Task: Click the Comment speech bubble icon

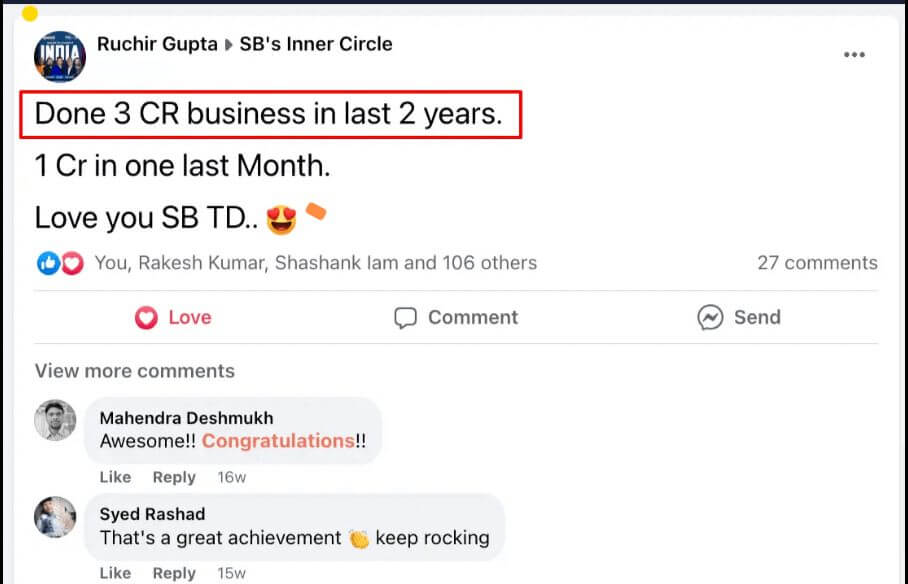Action: (x=405, y=318)
